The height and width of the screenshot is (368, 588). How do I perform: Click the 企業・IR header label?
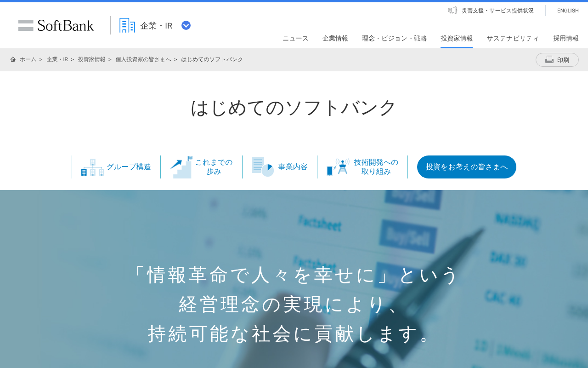click(x=156, y=26)
